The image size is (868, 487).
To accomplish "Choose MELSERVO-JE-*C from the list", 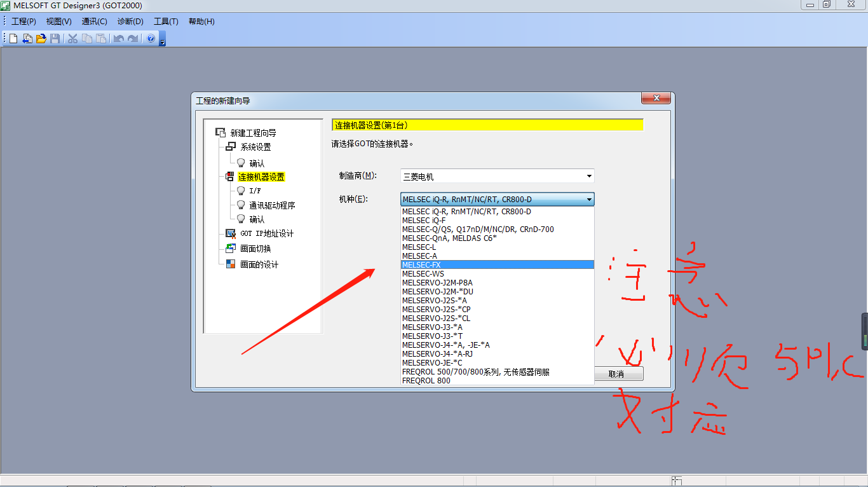I will point(498,363).
